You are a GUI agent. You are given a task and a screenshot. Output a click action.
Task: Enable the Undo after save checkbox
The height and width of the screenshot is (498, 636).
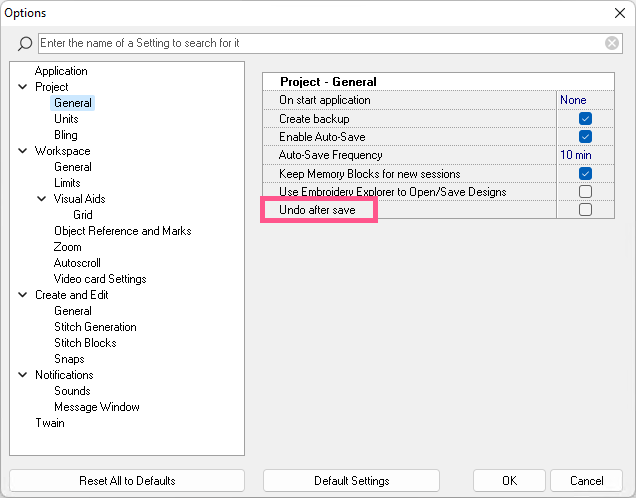pos(586,209)
